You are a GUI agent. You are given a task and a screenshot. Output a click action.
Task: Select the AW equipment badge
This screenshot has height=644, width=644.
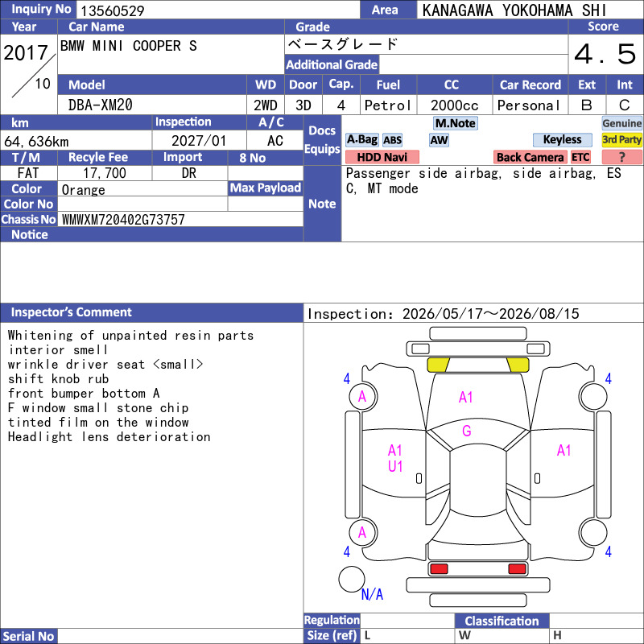(439, 140)
